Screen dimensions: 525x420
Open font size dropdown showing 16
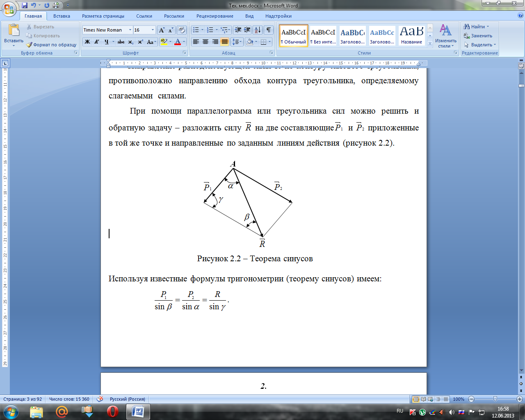(153, 30)
